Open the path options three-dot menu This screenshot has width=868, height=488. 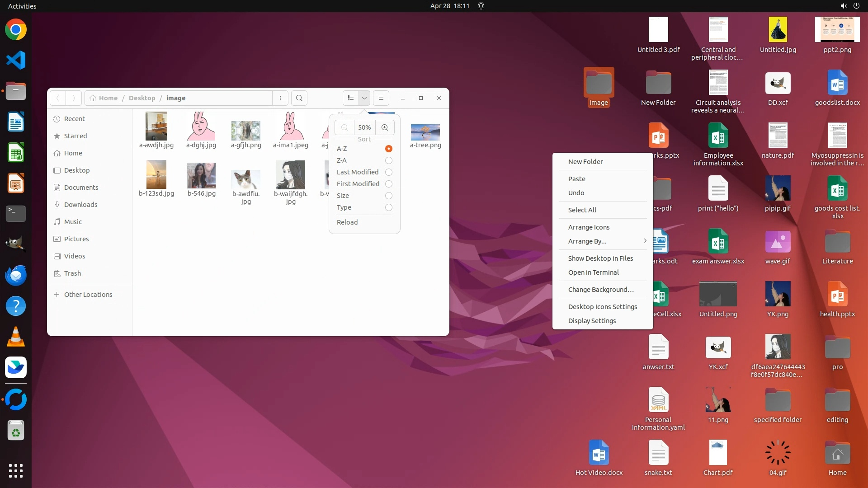coord(280,98)
